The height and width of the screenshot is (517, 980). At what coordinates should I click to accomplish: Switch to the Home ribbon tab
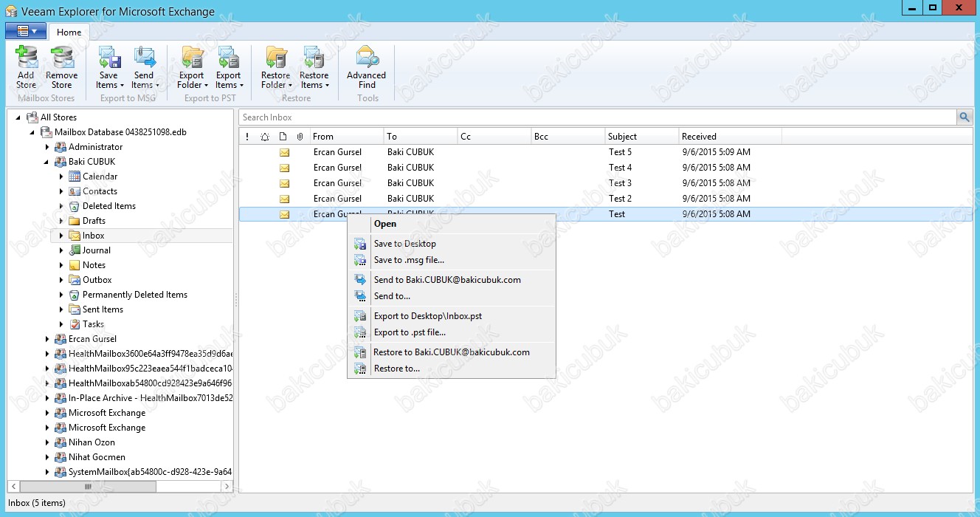click(x=69, y=32)
